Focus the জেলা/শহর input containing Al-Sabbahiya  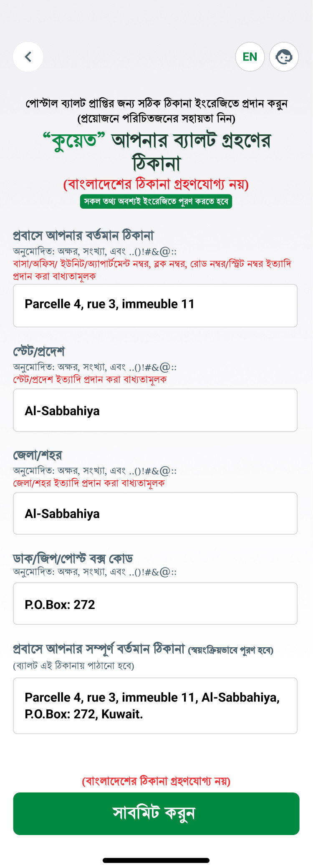tap(155, 513)
